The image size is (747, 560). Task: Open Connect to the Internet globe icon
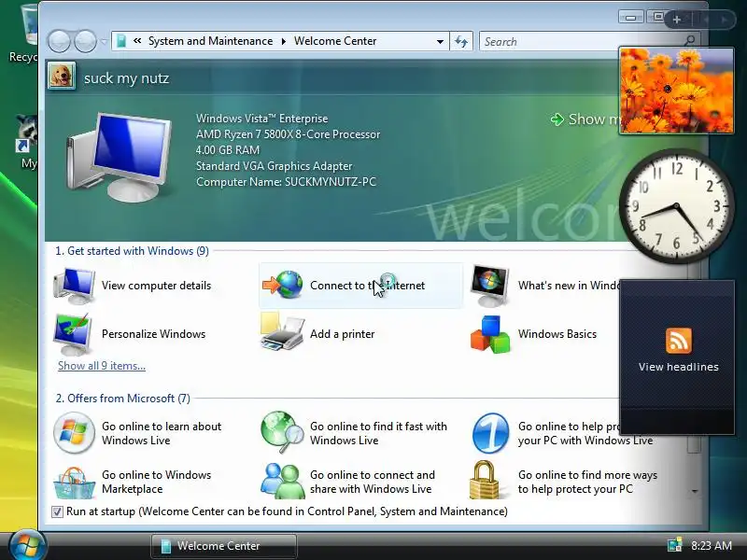(x=283, y=285)
